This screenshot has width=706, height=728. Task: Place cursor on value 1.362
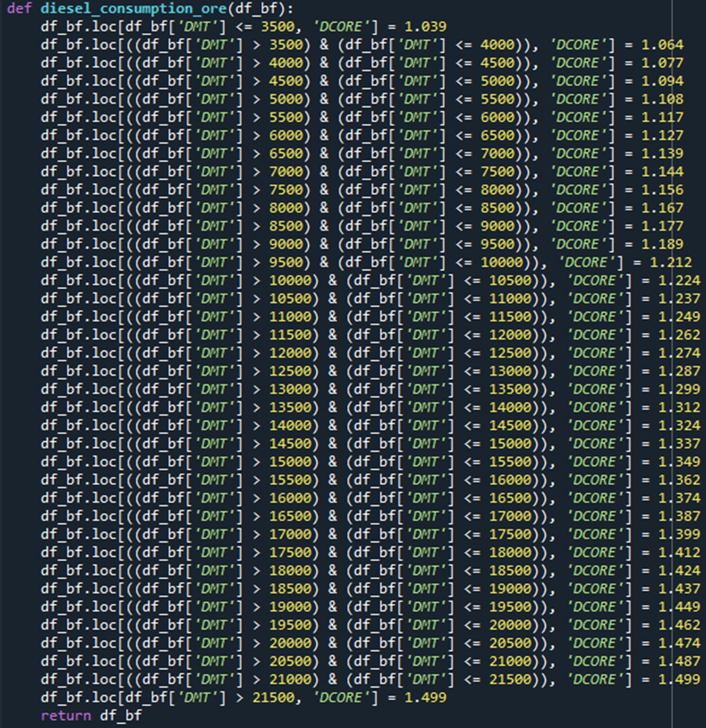point(679,480)
